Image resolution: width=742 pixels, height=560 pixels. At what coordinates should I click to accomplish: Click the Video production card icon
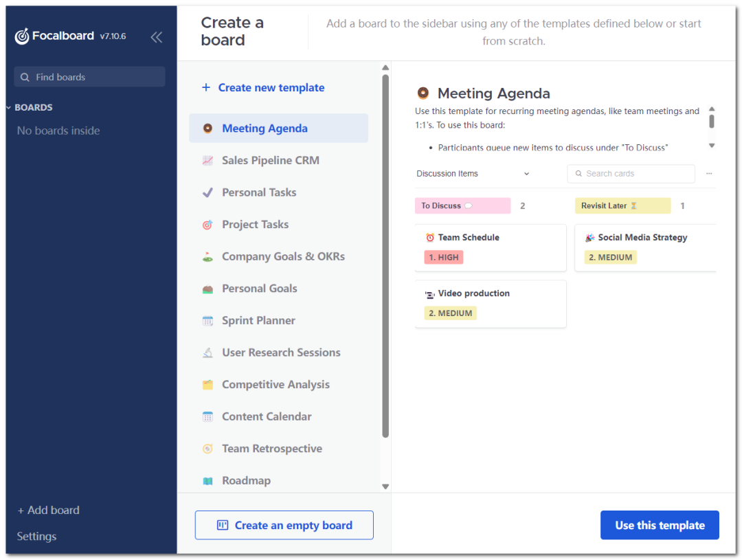pyautogui.click(x=429, y=294)
